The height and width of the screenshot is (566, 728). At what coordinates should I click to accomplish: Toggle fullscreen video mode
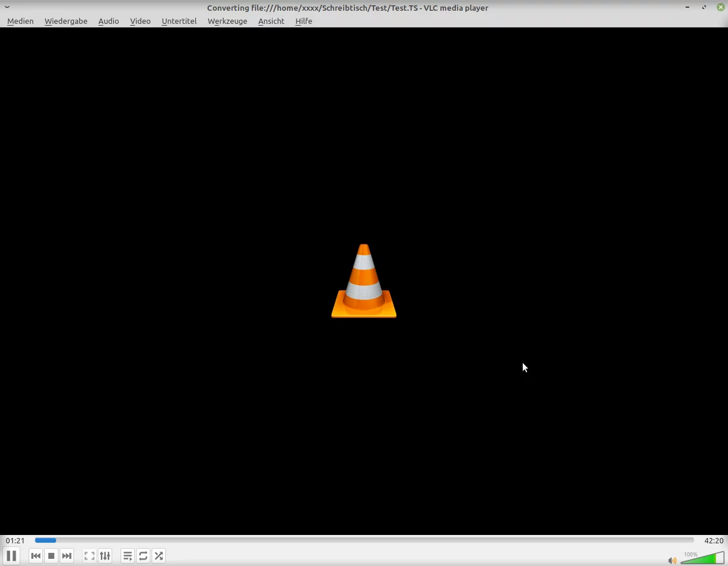[90, 556]
